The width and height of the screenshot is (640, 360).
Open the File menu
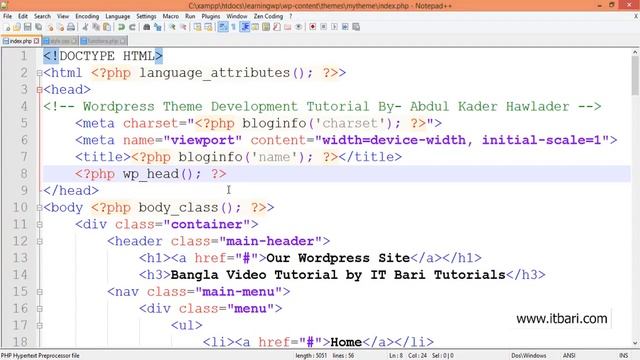click(7, 16)
